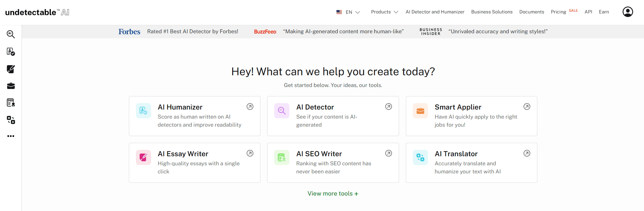This screenshot has height=211, width=644.
Task: Click the AI Essay Writer card icon
Action: (x=143, y=157)
